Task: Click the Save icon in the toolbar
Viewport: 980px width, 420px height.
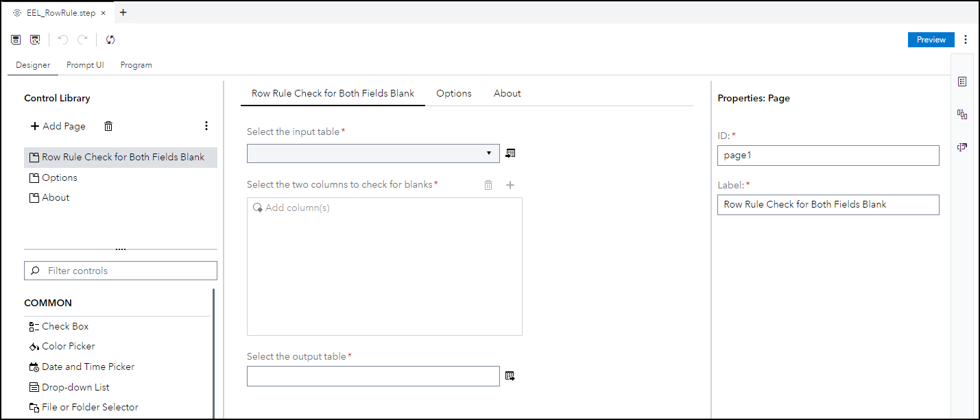Action: (x=16, y=40)
